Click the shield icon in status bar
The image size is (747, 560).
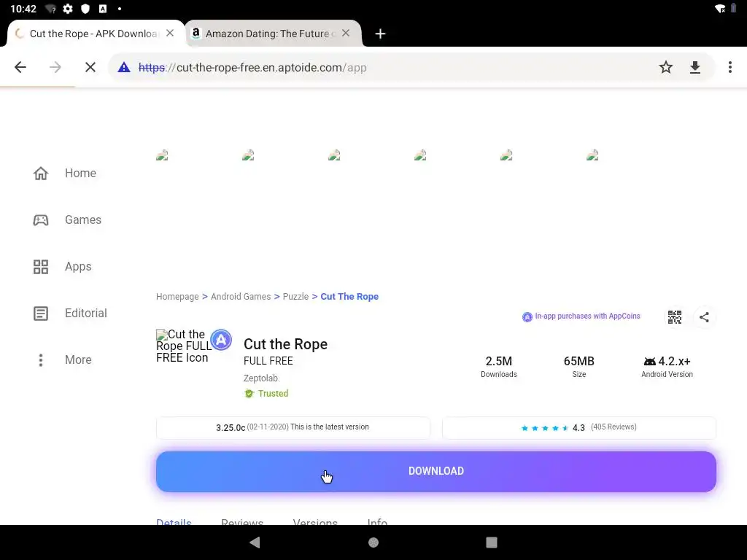85,9
